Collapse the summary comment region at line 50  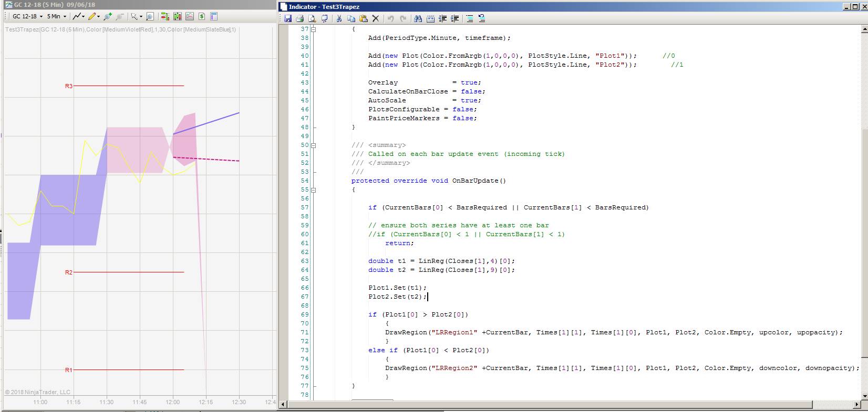click(314, 145)
